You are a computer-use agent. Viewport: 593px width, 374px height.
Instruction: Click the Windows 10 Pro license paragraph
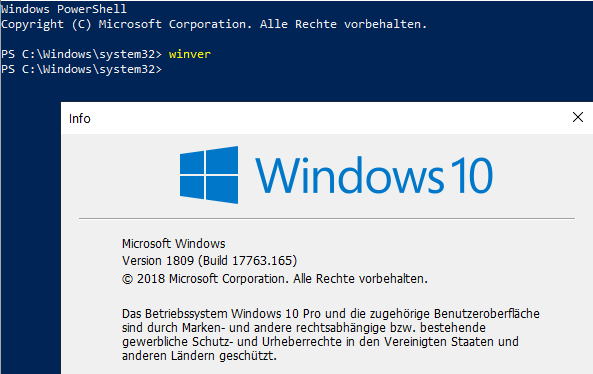click(x=331, y=335)
